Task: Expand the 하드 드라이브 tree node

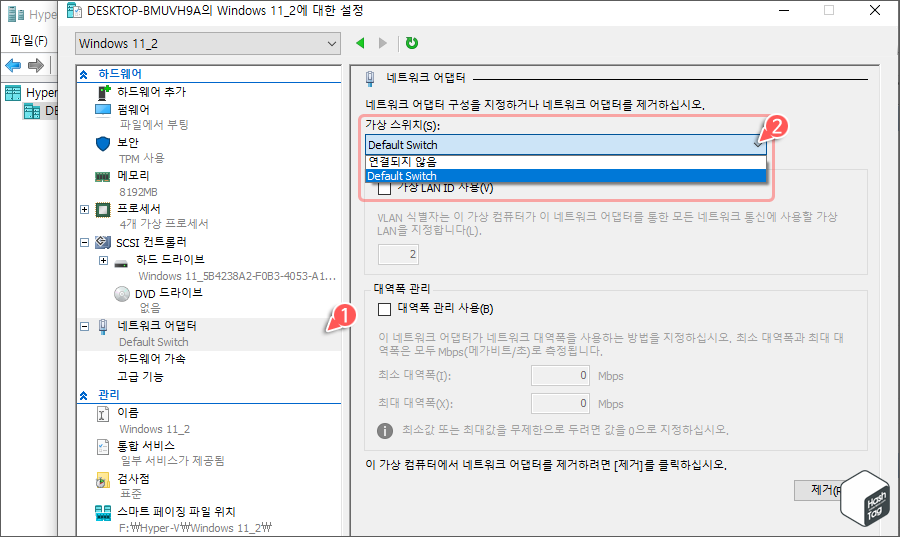Action: tap(103, 260)
